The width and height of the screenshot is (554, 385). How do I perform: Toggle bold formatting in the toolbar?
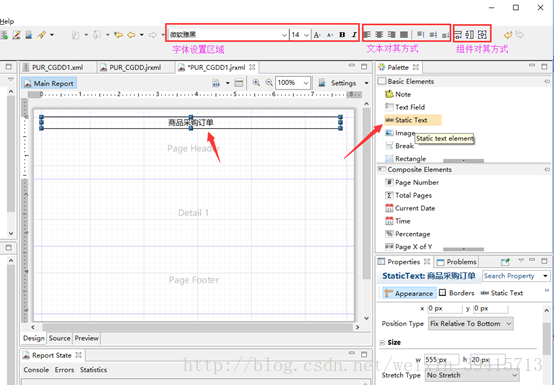click(342, 35)
